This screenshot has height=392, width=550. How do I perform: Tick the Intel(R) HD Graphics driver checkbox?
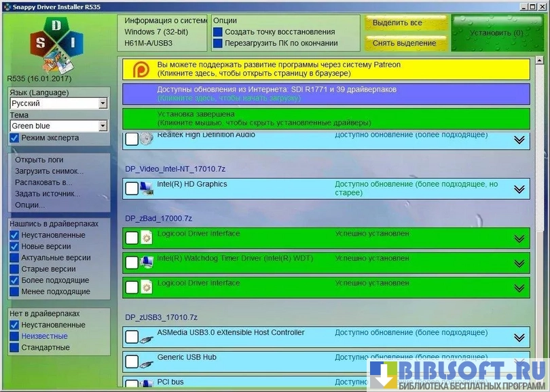pyautogui.click(x=132, y=189)
